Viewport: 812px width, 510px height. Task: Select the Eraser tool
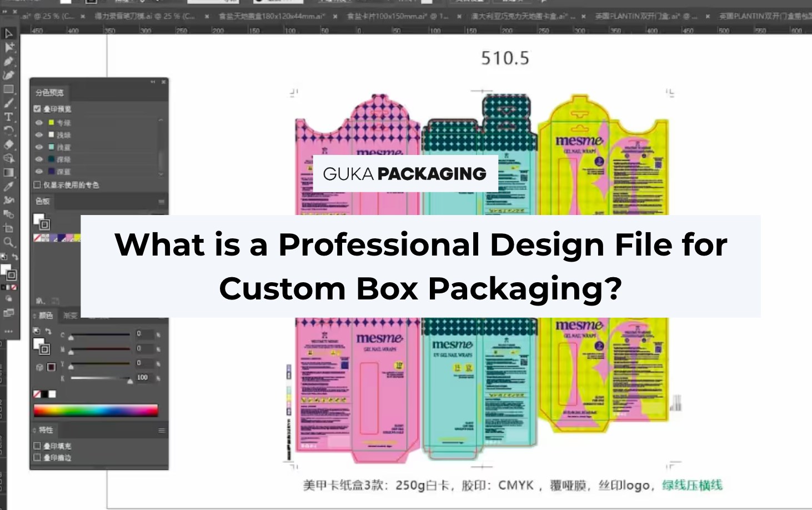pos(9,144)
